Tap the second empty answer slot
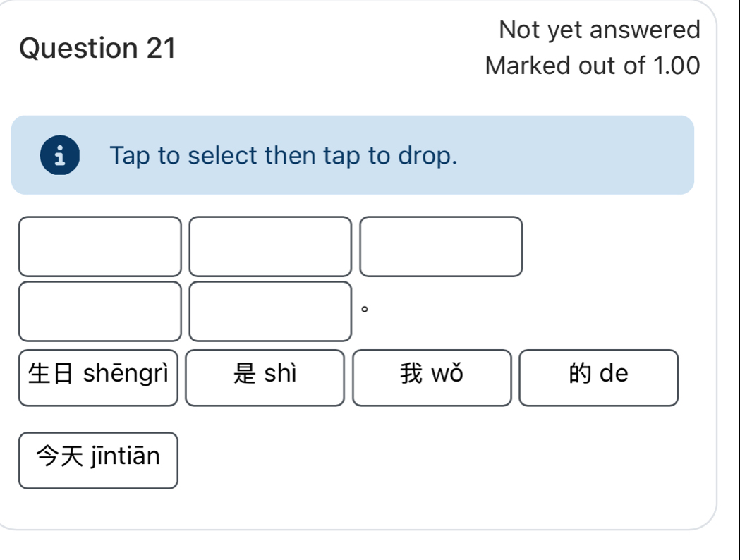The image size is (740, 560). pyautogui.click(x=270, y=247)
